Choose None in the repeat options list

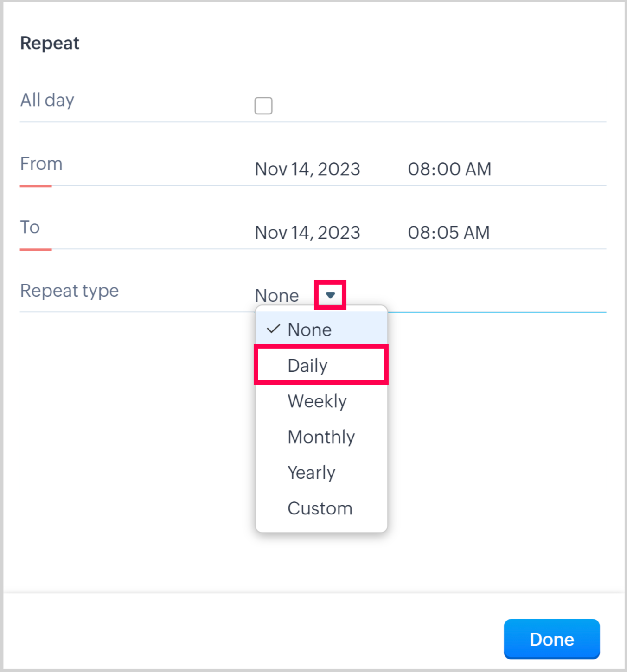pos(309,330)
